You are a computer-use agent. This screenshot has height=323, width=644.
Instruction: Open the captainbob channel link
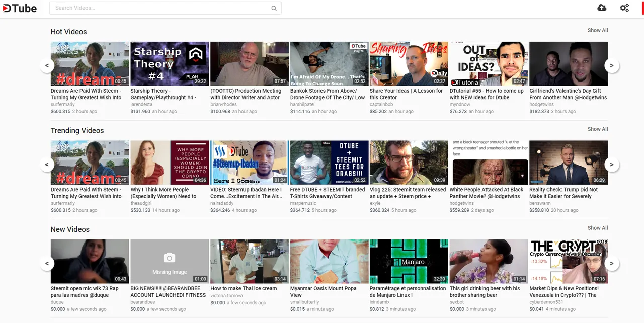pos(382,105)
